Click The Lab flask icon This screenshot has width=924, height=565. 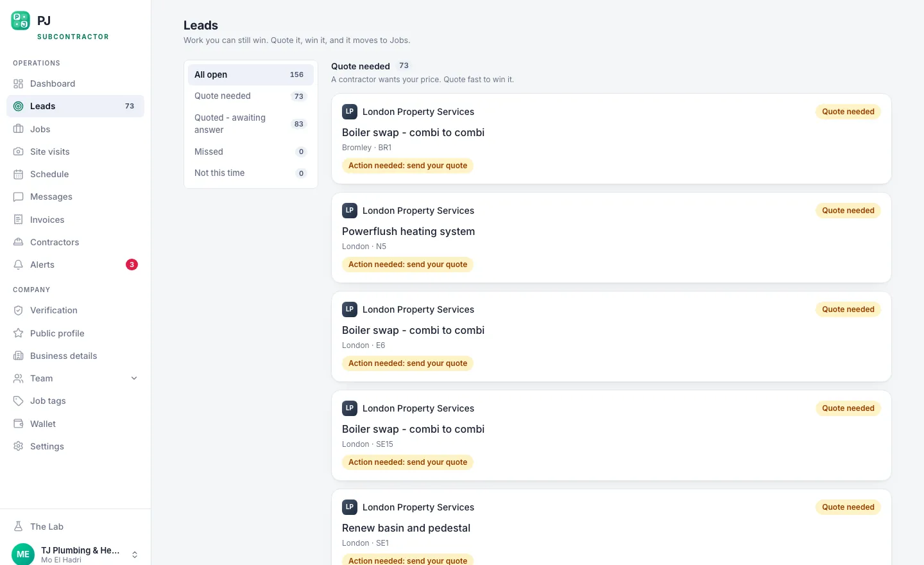(x=18, y=526)
